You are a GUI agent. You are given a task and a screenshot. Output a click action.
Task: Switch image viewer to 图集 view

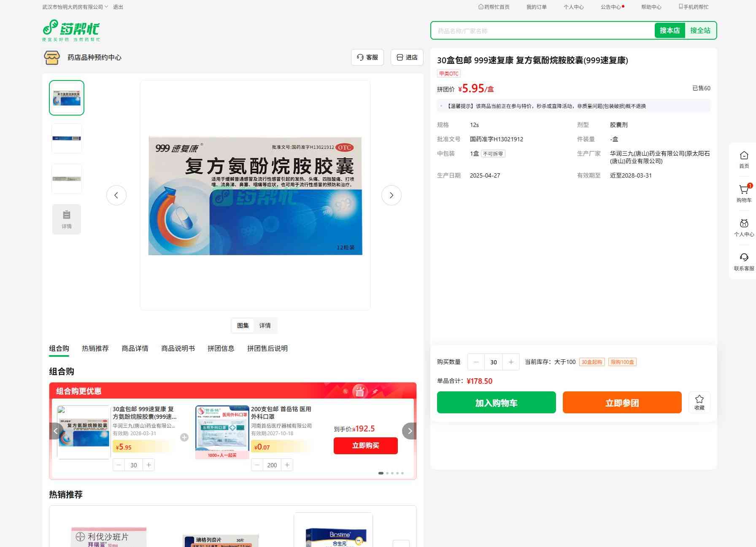tap(243, 326)
